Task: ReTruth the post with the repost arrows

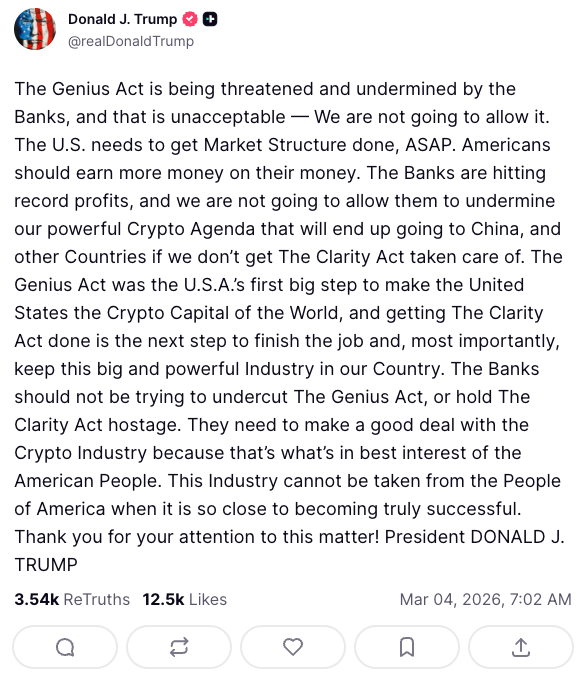Action: pos(179,647)
